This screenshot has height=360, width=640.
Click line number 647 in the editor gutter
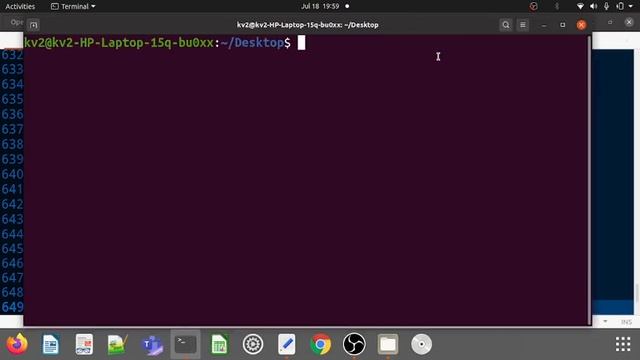[12, 278]
